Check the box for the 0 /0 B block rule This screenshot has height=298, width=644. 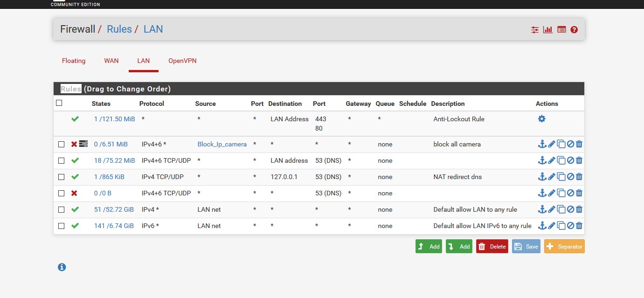61,194
